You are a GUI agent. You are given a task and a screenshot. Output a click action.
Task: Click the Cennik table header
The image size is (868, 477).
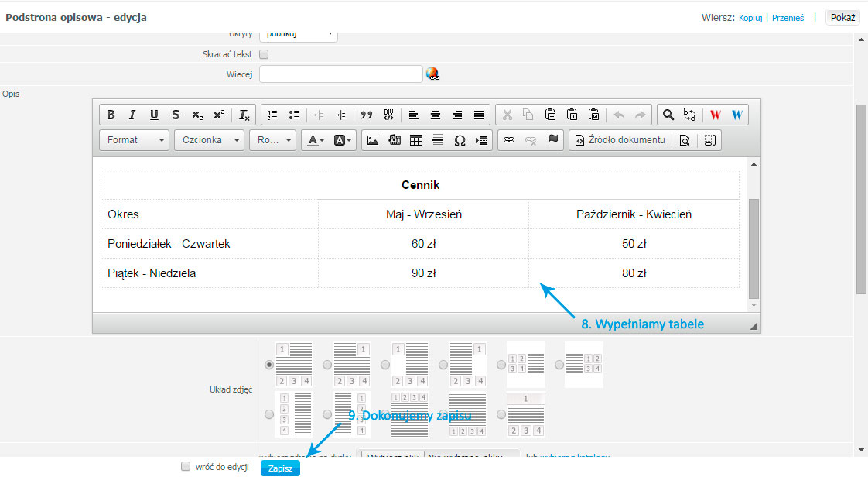(420, 185)
